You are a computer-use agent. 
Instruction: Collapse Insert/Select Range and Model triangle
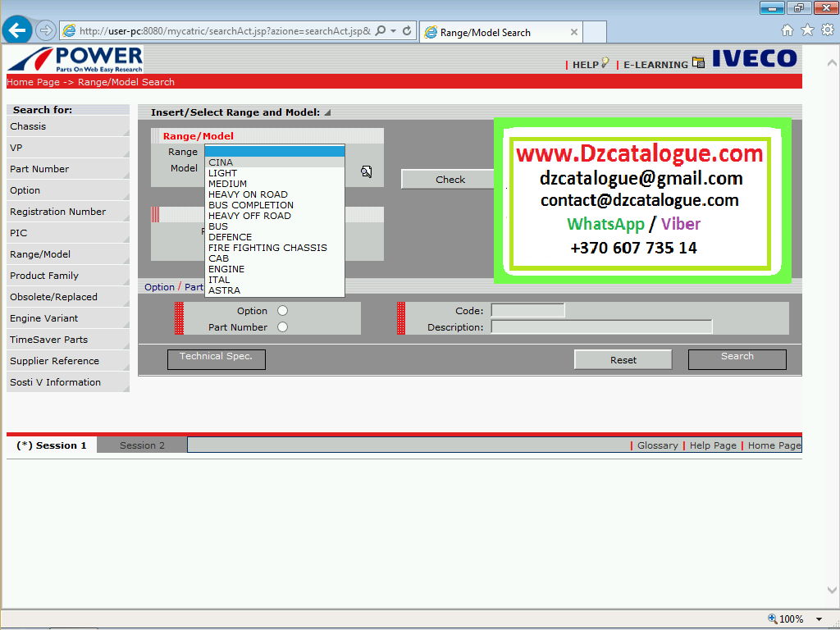(327, 112)
